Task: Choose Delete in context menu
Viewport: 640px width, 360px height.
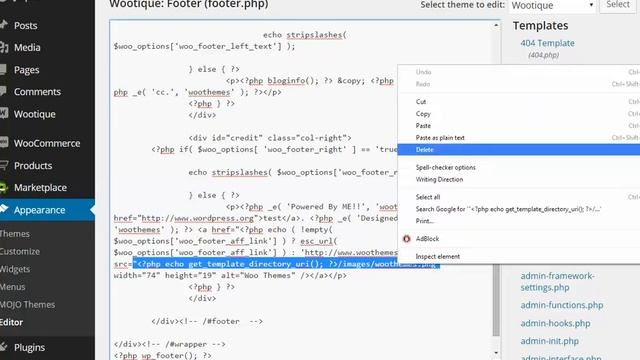Action: [519, 150]
